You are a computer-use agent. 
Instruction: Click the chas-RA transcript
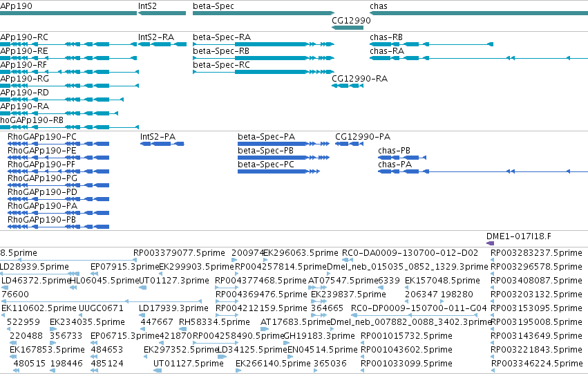[479, 58]
